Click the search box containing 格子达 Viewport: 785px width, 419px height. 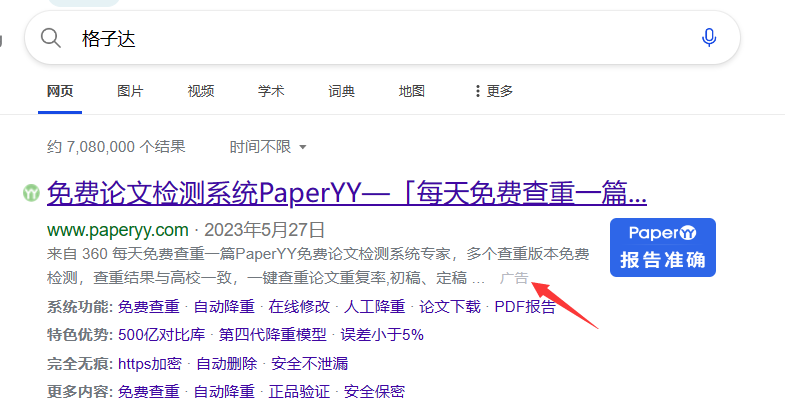coord(380,38)
